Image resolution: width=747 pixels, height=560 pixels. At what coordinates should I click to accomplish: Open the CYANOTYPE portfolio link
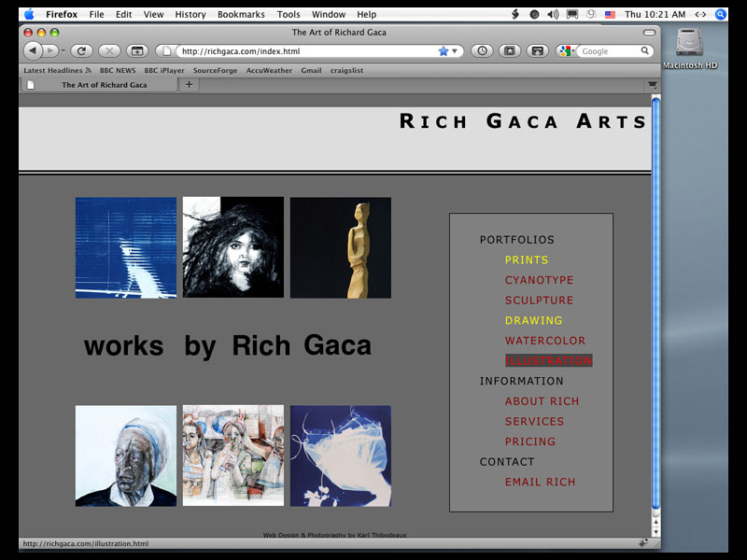(539, 280)
